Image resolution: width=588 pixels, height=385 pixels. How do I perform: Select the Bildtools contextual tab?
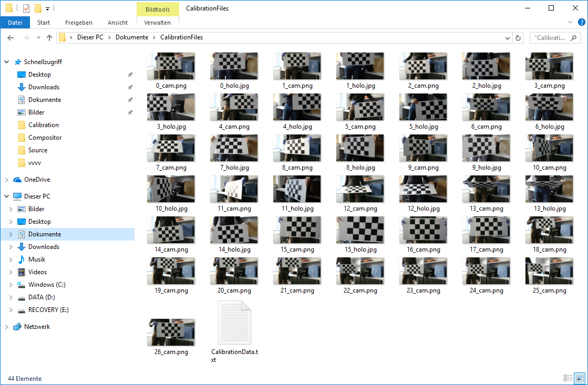[x=158, y=9]
